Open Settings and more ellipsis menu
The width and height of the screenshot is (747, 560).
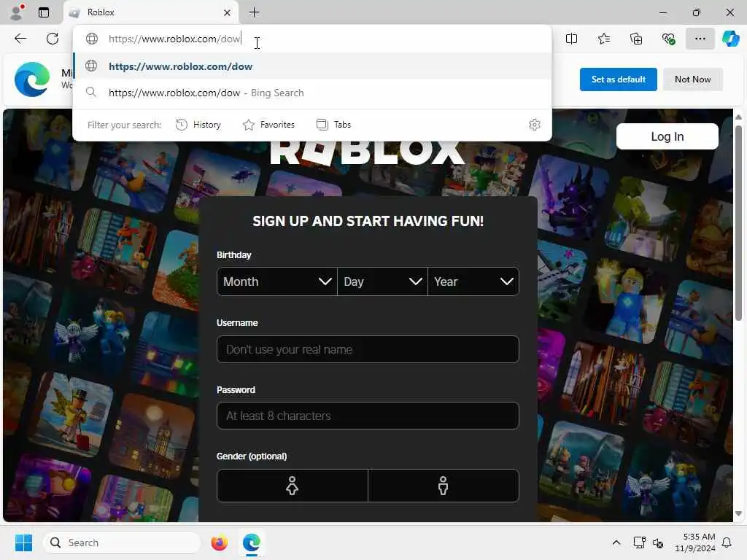click(x=700, y=39)
